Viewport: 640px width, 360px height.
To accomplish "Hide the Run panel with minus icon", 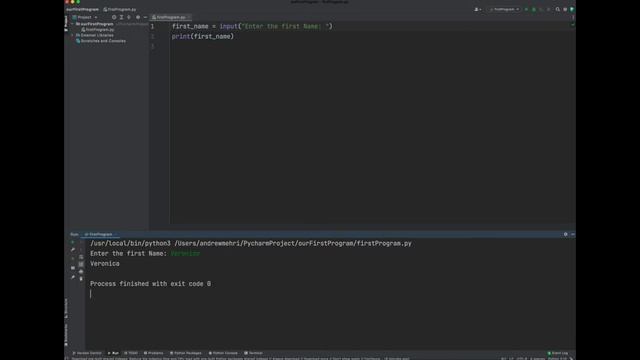I will click(x=573, y=234).
